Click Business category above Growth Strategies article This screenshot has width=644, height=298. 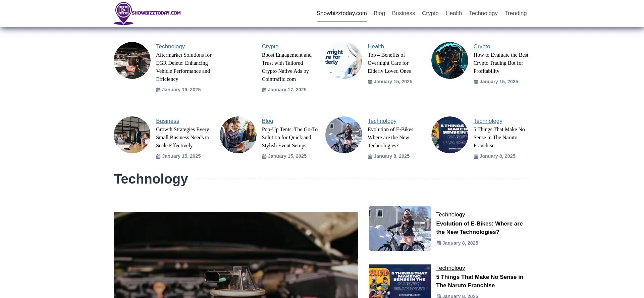(x=167, y=121)
